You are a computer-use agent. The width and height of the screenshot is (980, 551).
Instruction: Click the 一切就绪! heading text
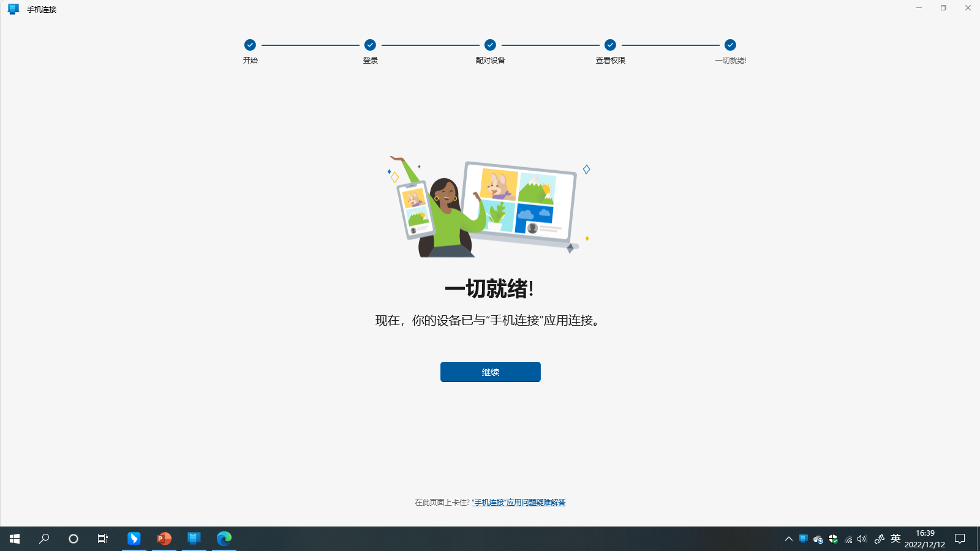click(489, 288)
